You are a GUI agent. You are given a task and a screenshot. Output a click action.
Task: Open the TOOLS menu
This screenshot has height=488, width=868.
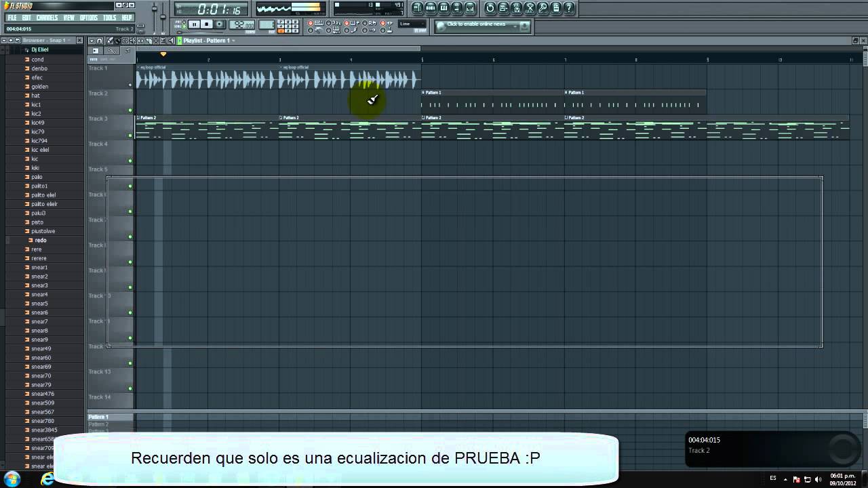coord(110,18)
